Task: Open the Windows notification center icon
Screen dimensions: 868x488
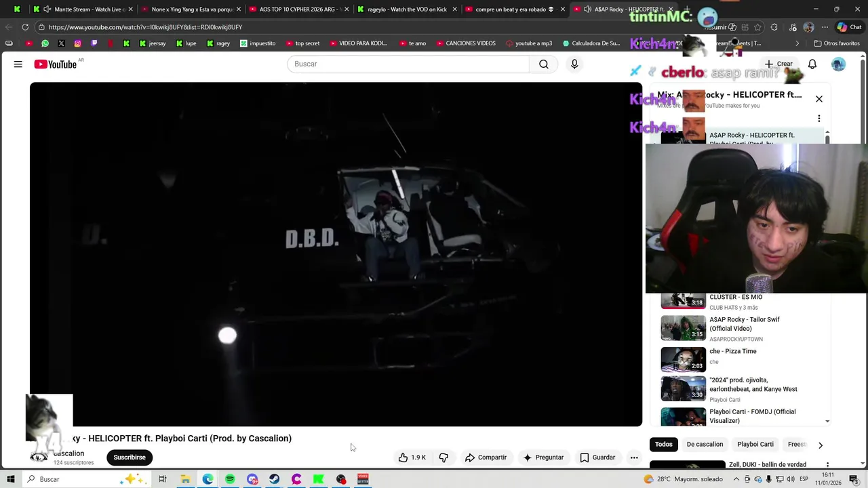Action: click(854, 479)
